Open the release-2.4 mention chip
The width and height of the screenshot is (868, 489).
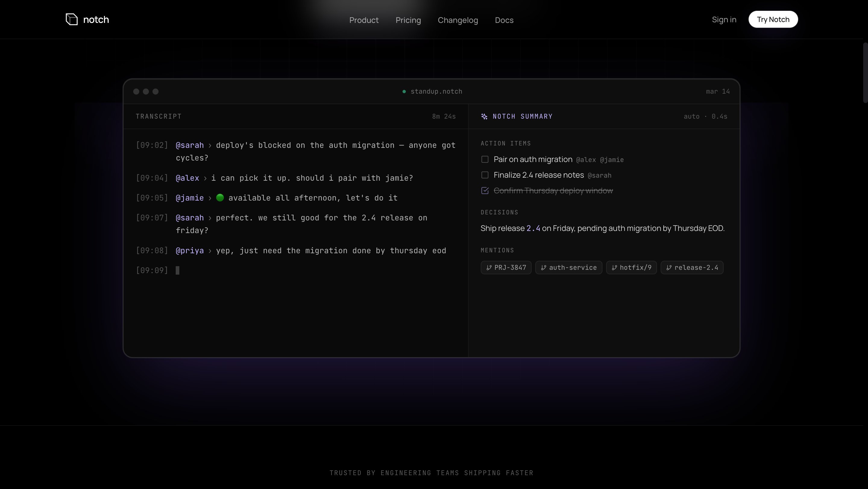click(692, 268)
